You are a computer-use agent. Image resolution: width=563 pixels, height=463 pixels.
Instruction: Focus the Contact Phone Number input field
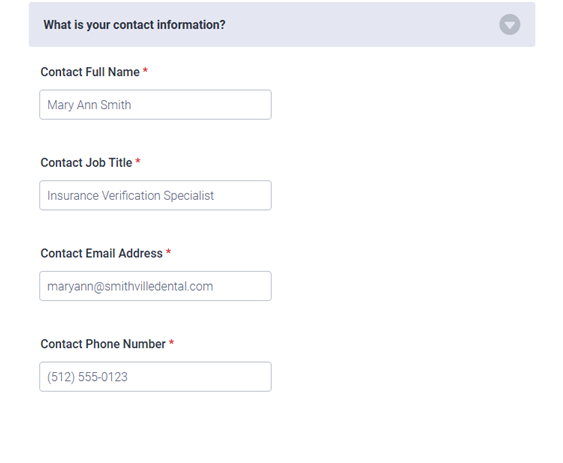pos(155,377)
